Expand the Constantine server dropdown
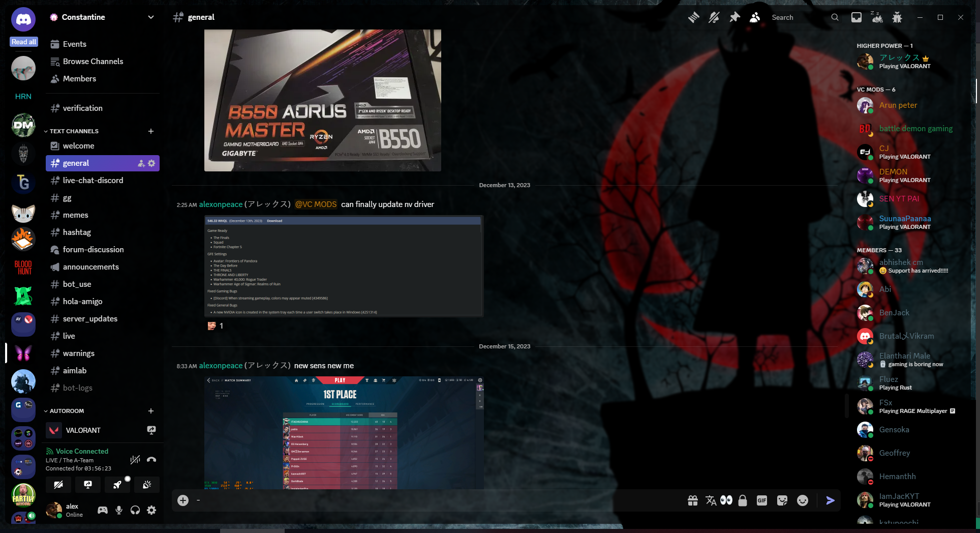Viewport: 980px width, 533px height. click(151, 17)
